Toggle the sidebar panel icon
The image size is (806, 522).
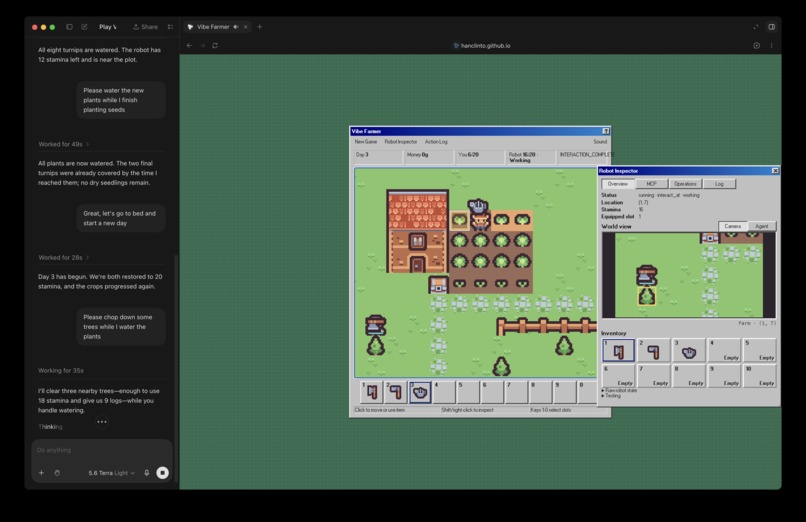click(x=69, y=27)
